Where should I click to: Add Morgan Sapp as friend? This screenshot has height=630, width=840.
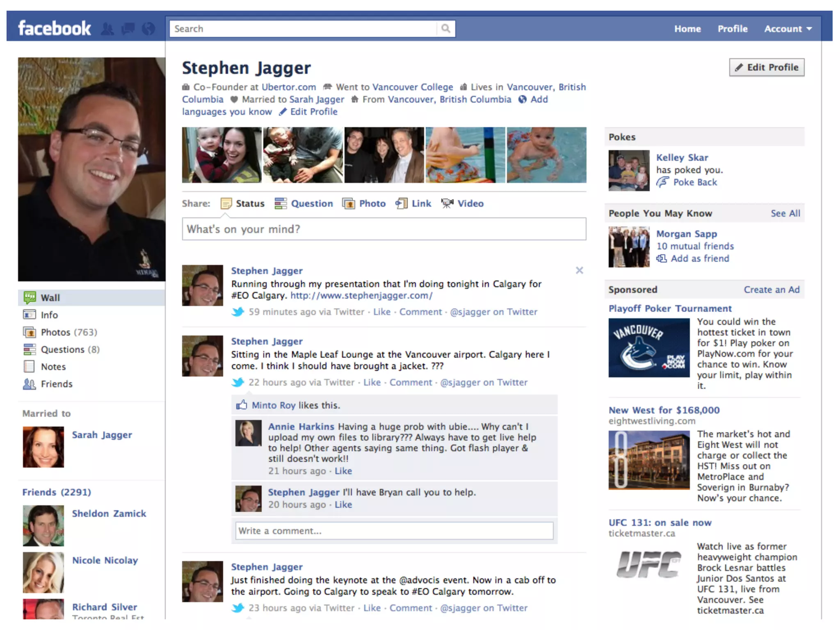point(699,258)
